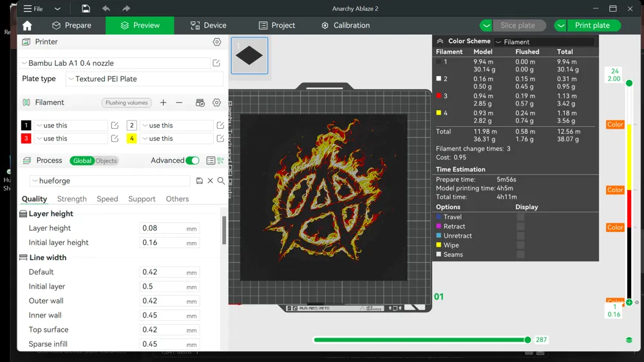
Task: Edit filament 4 preset
Action: click(220, 138)
